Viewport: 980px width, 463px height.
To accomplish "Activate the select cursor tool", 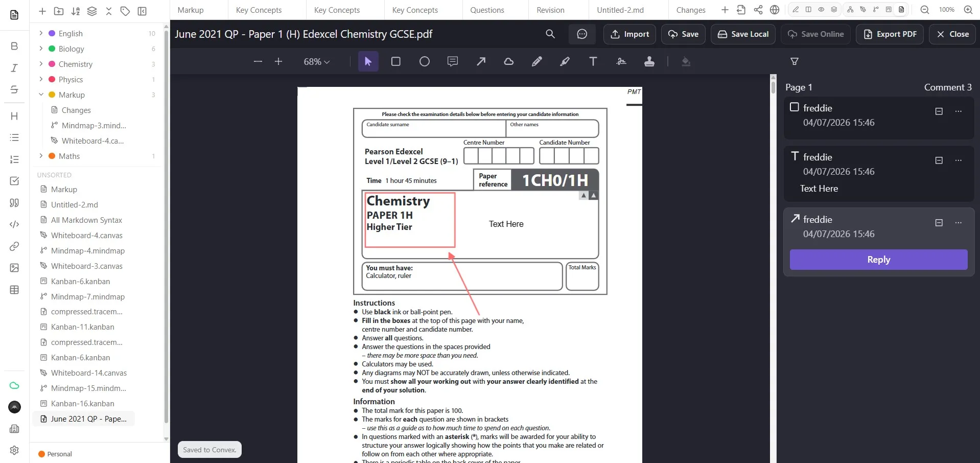I will (368, 61).
